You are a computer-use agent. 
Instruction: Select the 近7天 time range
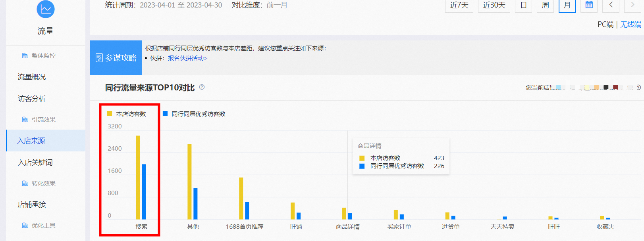(459, 5)
